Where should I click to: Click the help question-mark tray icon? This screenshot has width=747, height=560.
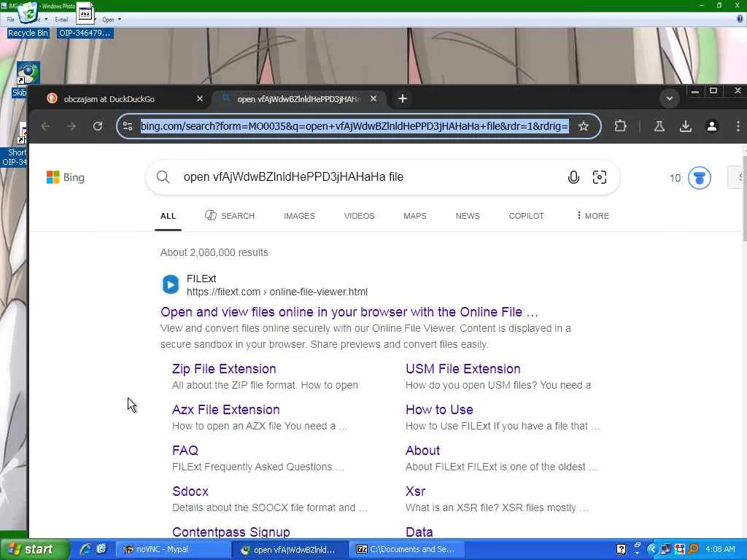(x=621, y=550)
